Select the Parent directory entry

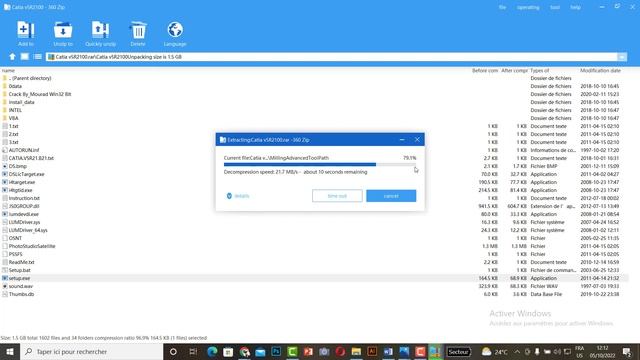click(x=27, y=78)
